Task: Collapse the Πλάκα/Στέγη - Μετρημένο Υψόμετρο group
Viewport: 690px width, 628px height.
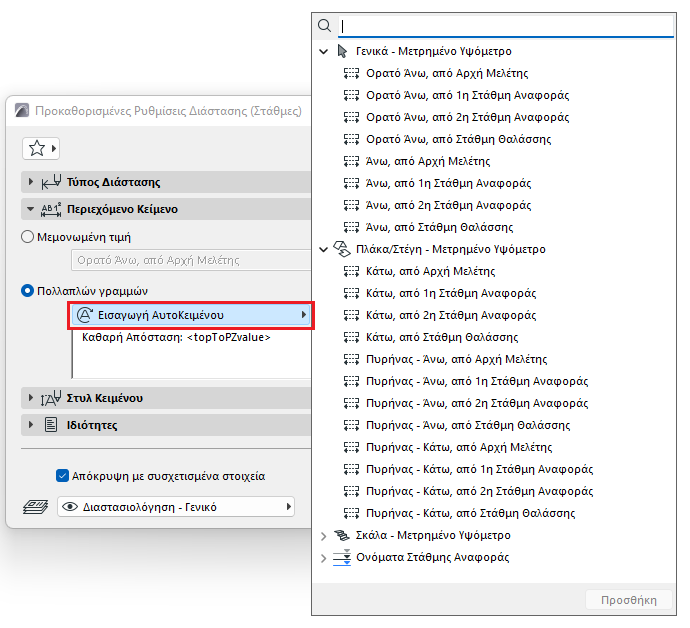Action: 323,250
